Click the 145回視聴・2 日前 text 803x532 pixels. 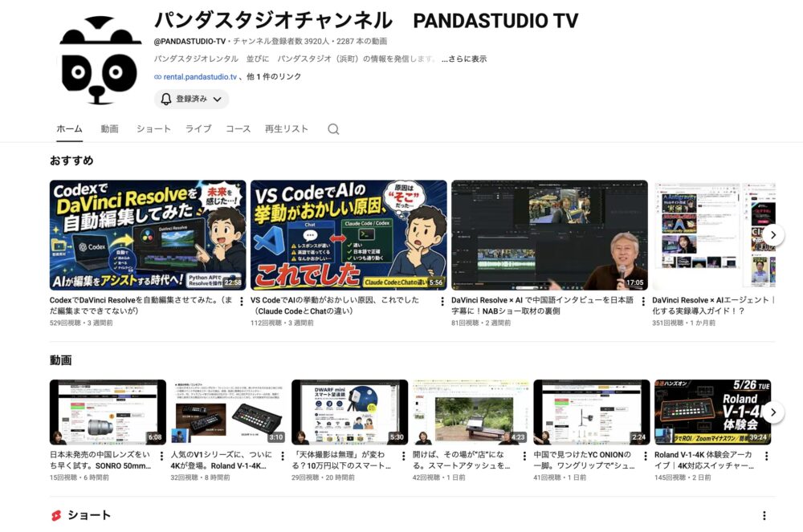click(683, 477)
